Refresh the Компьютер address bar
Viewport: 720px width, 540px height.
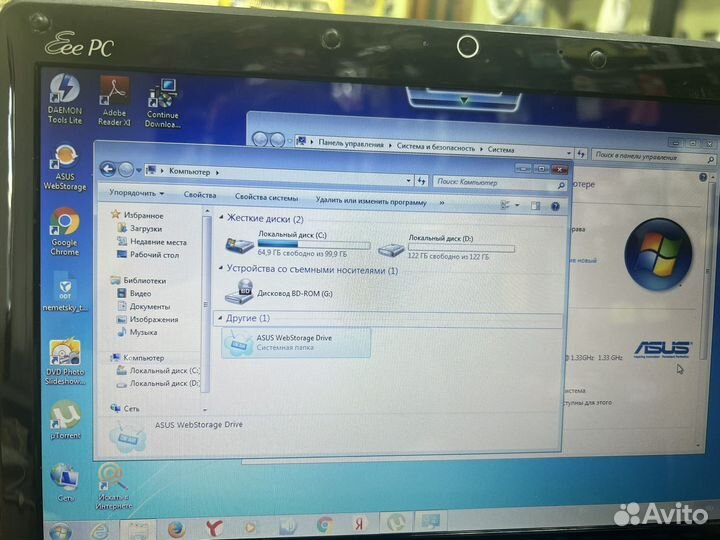421,181
